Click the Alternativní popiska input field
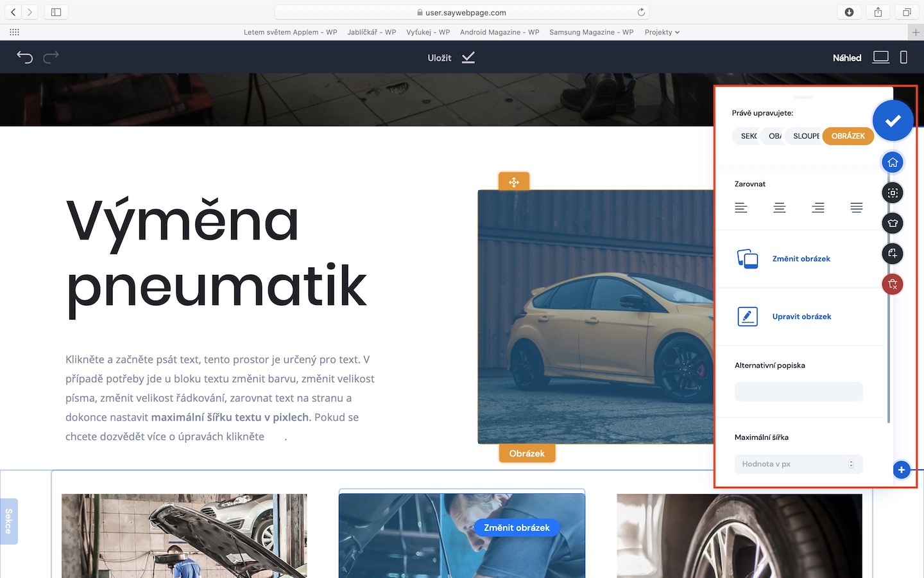924x578 pixels. 798,392
